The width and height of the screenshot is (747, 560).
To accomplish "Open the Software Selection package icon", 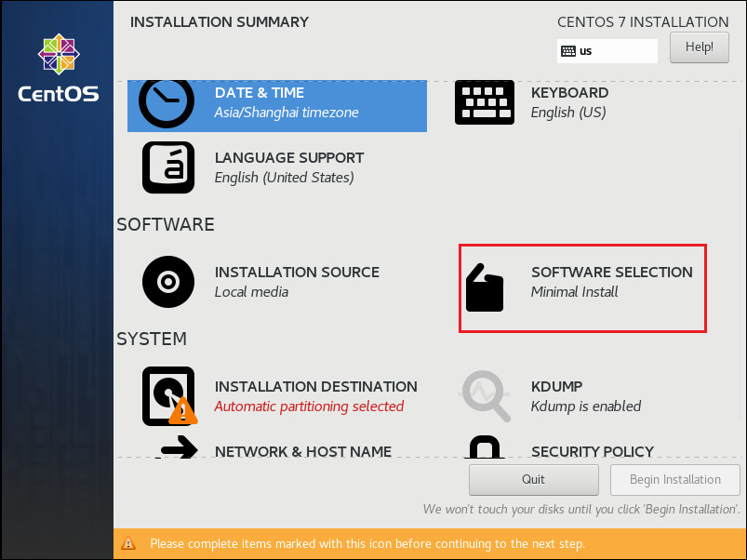I will pyautogui.click(x=485, y=287).
